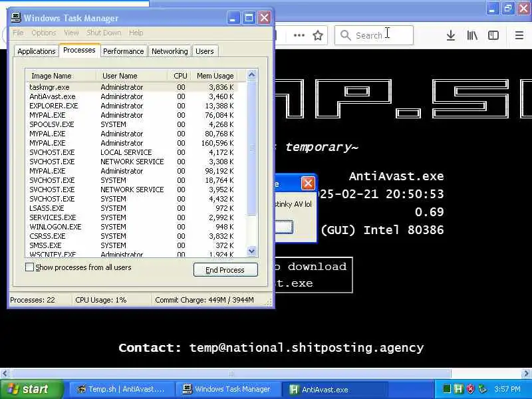Image resolution: width=532 pixels, height=399 pixels.
Task: Open the Shut Down menu in Task Manager
Action: coord(104,33)
